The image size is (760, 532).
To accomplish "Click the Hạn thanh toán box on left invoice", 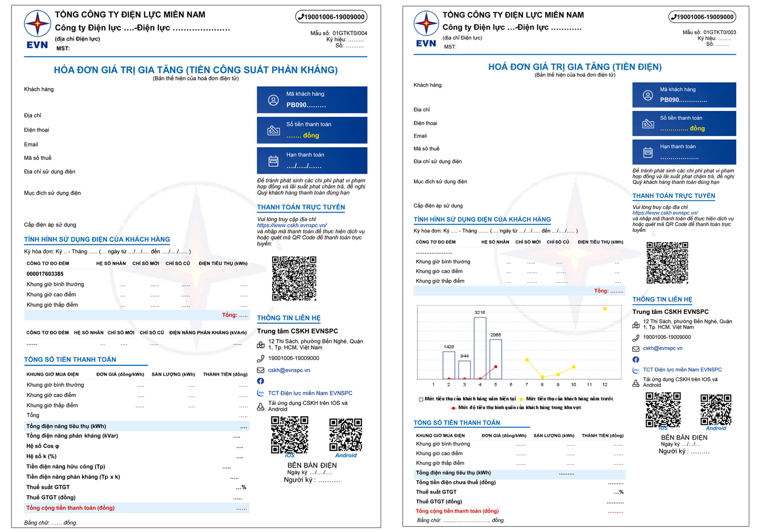I will pyautogui.click(x=312, y=160).
